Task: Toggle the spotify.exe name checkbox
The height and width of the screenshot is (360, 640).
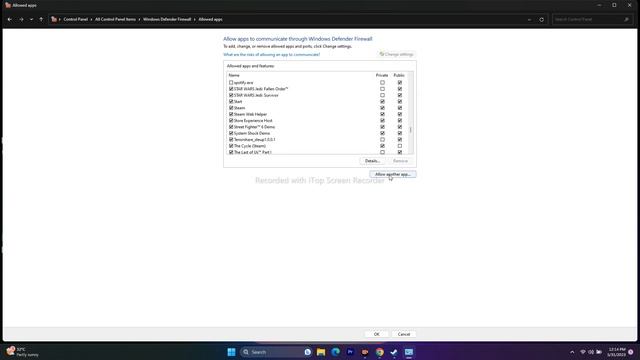Action: pyautogui.click(x=231, y=82)
